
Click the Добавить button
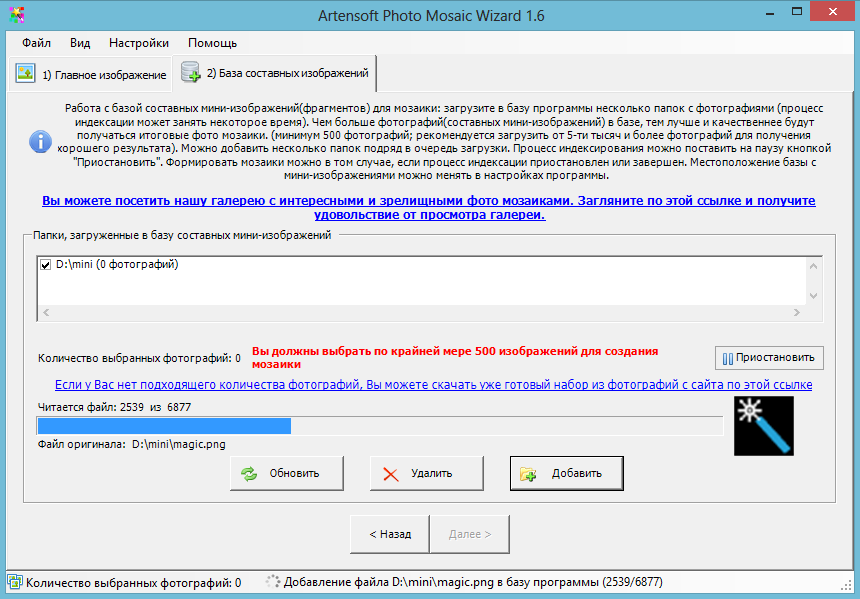567,473
